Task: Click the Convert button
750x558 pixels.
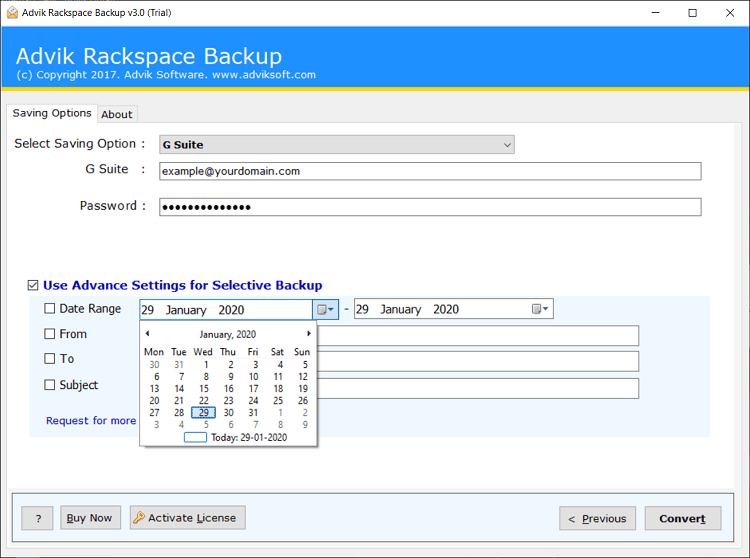Action: coord(683,518)
